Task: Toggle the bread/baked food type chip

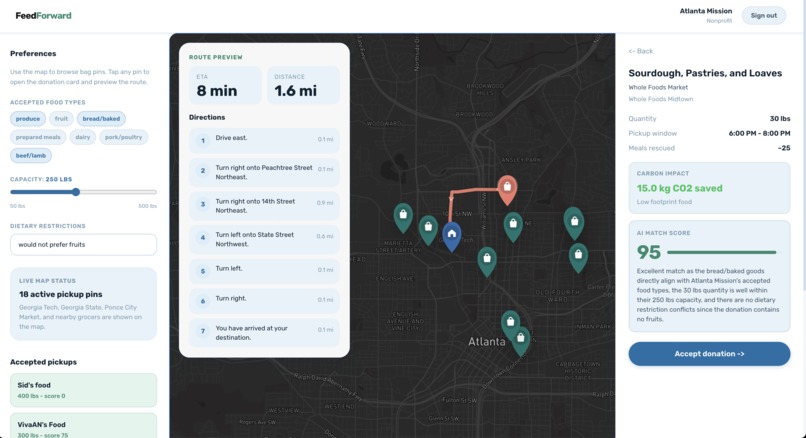Action: 101,119
